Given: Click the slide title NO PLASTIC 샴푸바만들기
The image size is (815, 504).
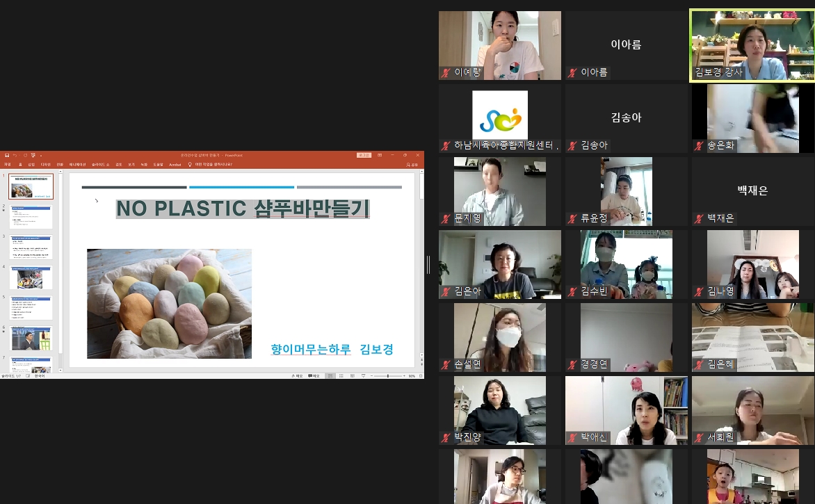Looking at the screenshot, I should tap(243, 209).
